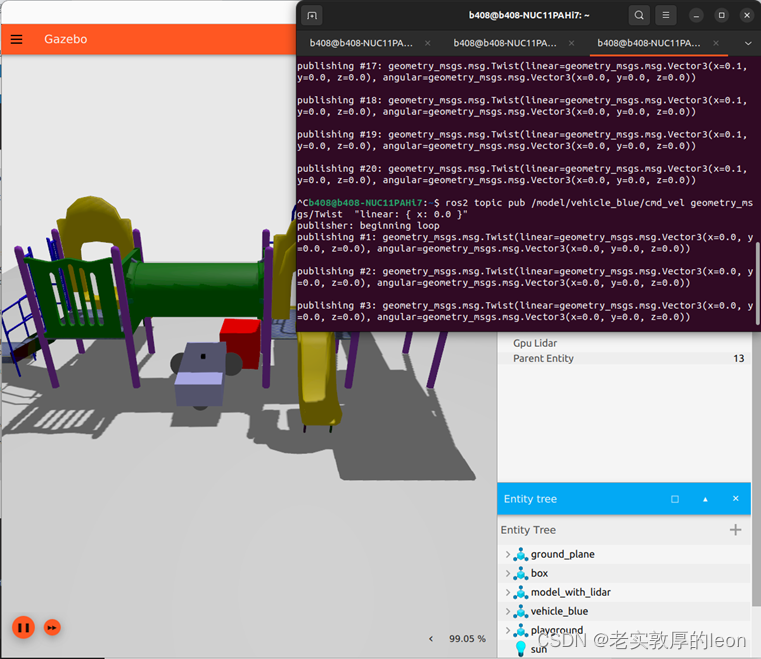761x659 pixels.
Task: Close the first terminal tab
Action: 428,43
